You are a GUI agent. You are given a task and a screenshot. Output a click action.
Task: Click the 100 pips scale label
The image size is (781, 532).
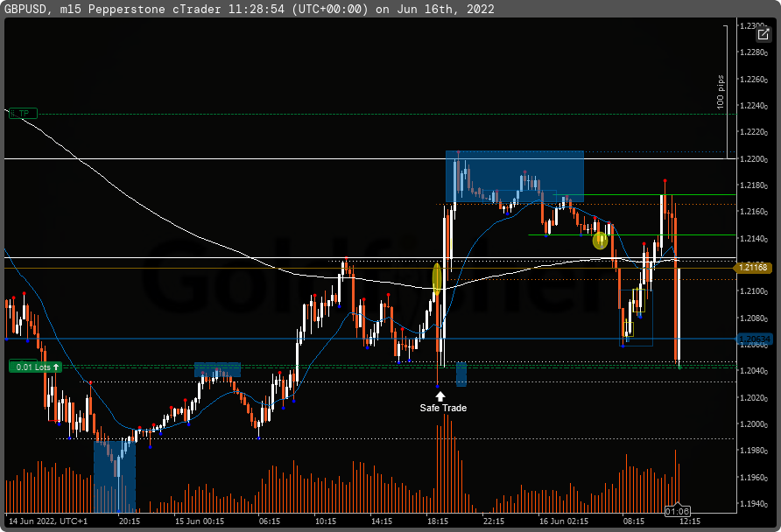point(720,92)
